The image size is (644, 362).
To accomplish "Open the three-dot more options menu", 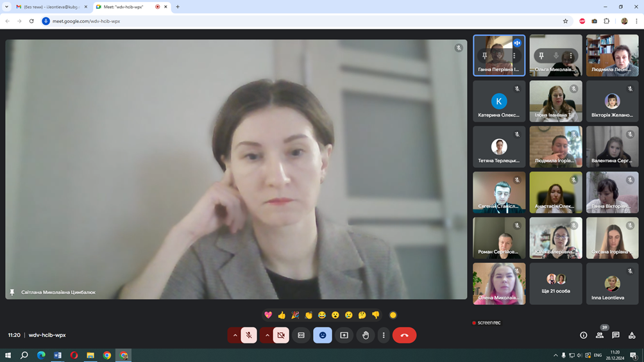I will pos(384,335).
